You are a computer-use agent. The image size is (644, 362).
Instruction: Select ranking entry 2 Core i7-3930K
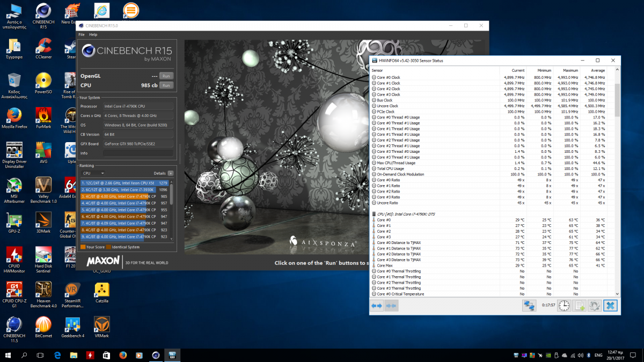pos(125,190)
